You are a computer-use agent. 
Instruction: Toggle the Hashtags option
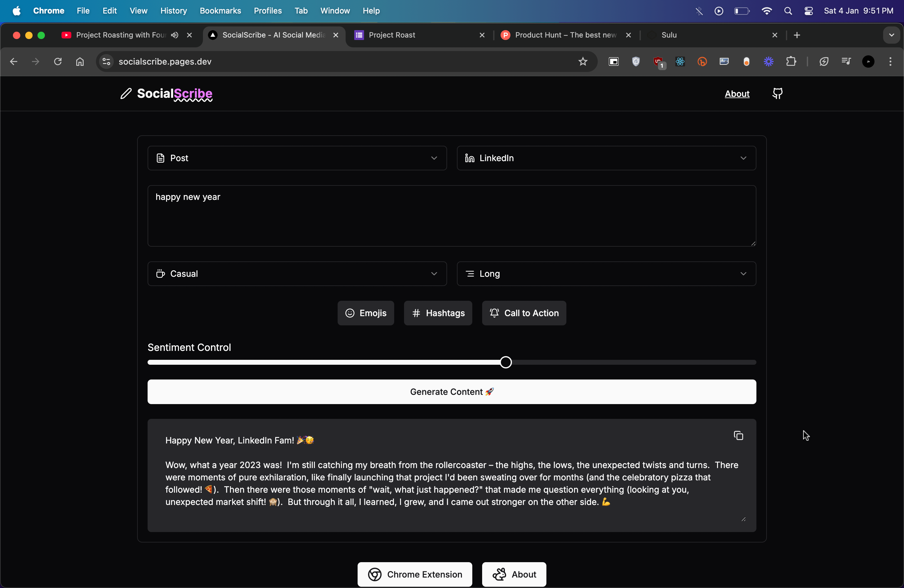coord(438,313)
